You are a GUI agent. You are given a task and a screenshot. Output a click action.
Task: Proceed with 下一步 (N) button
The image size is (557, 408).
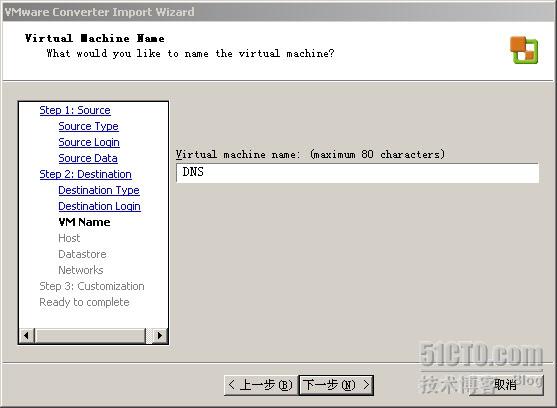[x=336, y=385]
